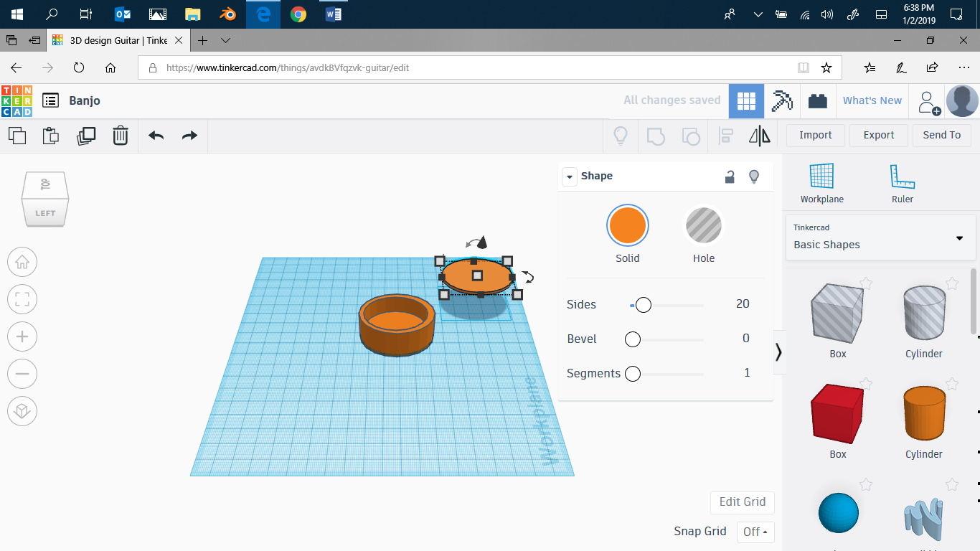
Task: Open a new browser tab
Action: click(203, 40)
